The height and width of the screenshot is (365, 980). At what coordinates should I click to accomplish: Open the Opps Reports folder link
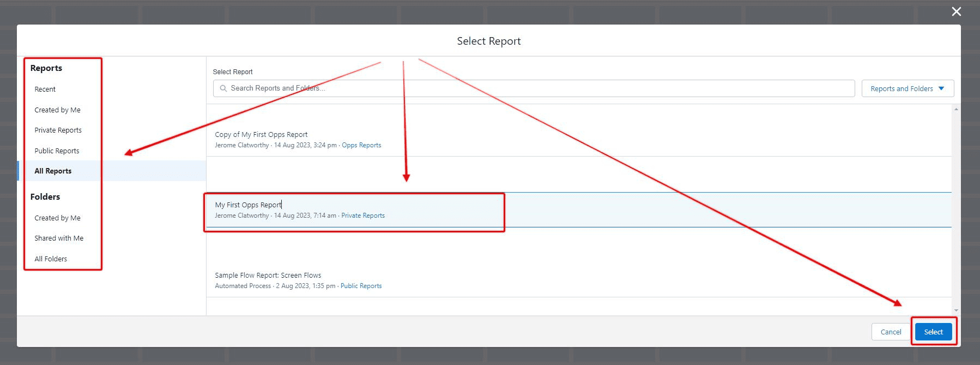click(361, 145)
